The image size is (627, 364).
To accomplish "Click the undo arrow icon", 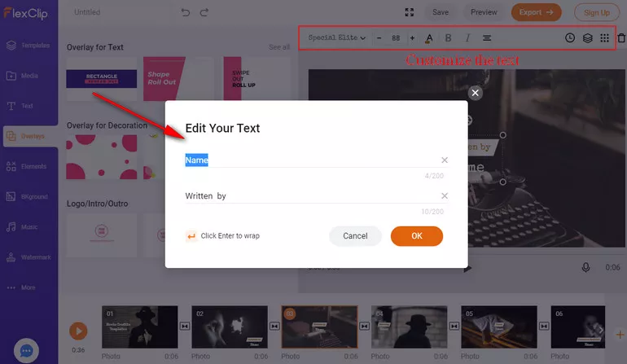I will point(185,12).
